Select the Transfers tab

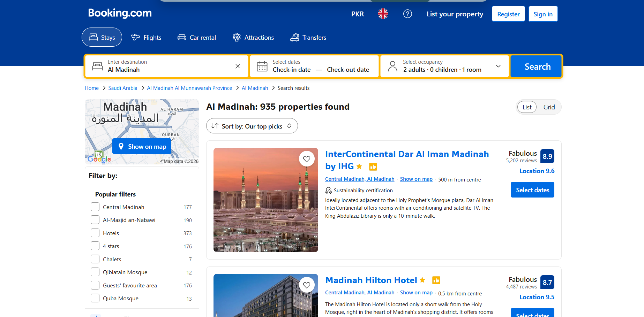tap(308, 37)
